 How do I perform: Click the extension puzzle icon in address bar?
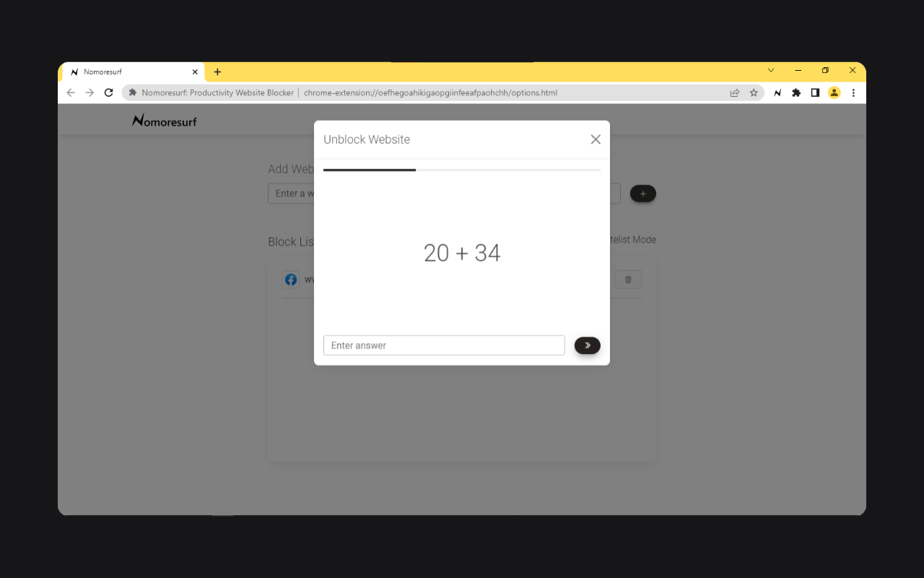pyautogui.click(x=133, y=92)
